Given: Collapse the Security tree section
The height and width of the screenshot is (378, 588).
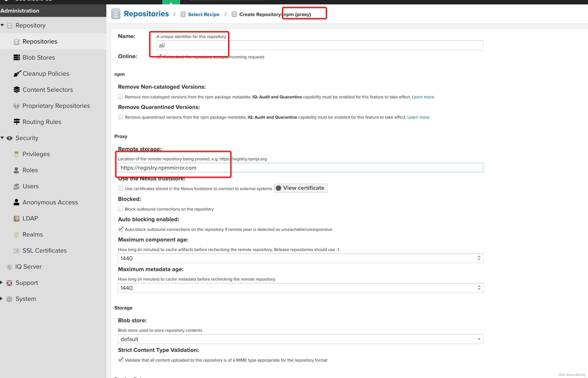Looking at the screenshot, I should coord(2,138).
